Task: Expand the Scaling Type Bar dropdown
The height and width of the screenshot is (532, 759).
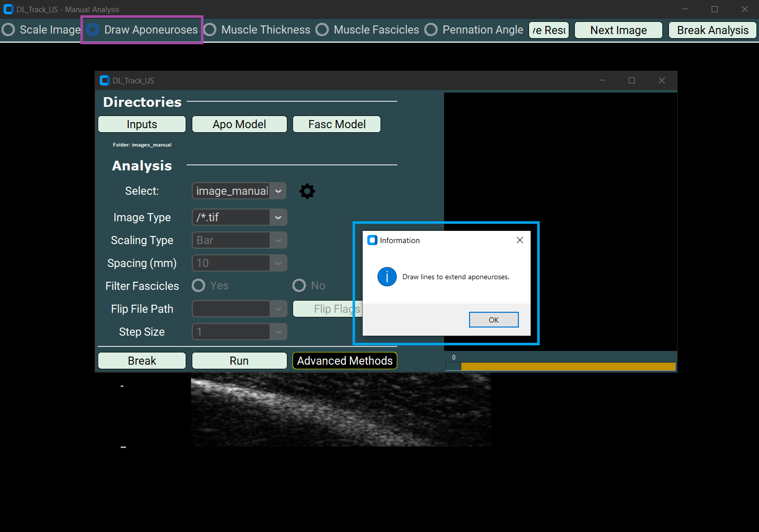Action: 278,240
